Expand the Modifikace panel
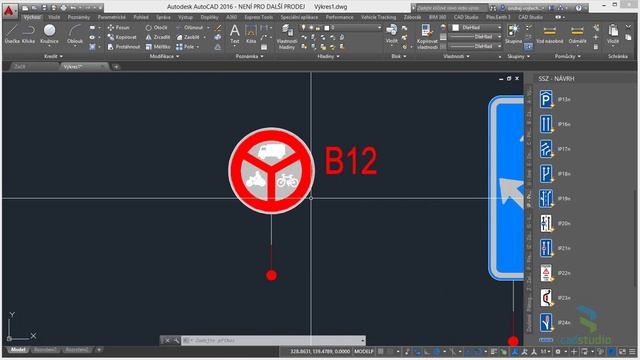This screenshot has height=360, width=640. tap(164, 56)
